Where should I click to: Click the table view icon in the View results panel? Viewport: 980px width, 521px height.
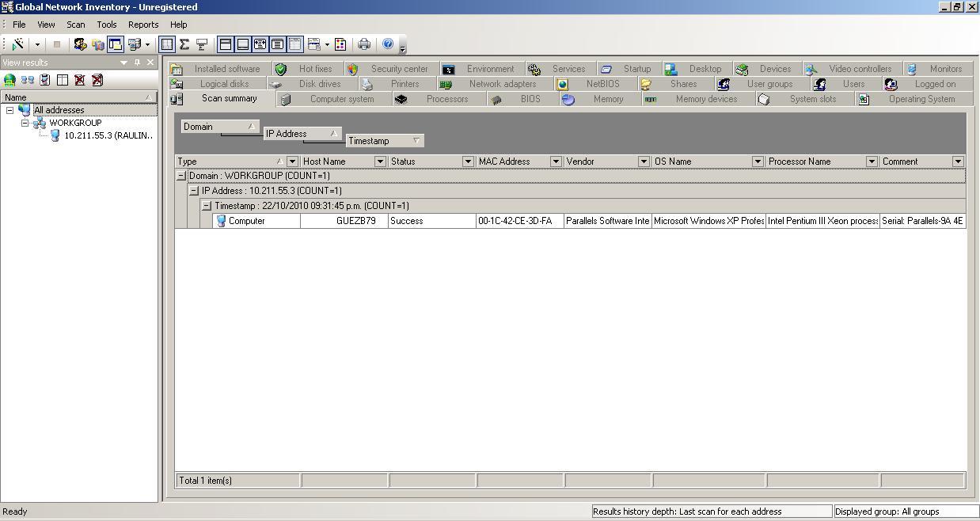[x=61, y=79]
